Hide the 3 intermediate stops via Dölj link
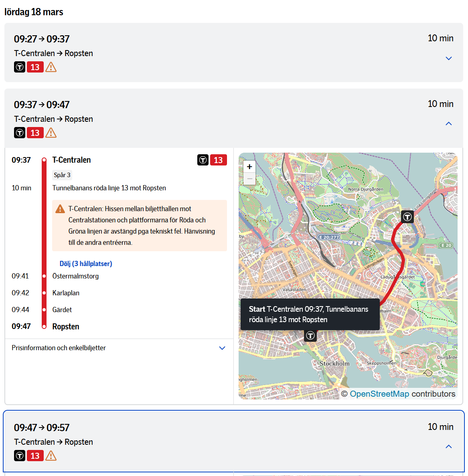The width and height of the screenshot is (468, 476). (x=86, y=264)
